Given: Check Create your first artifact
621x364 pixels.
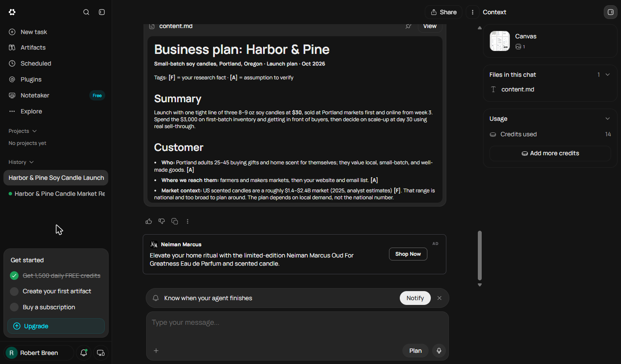Looking at the screenshot, I should (14, 292).
